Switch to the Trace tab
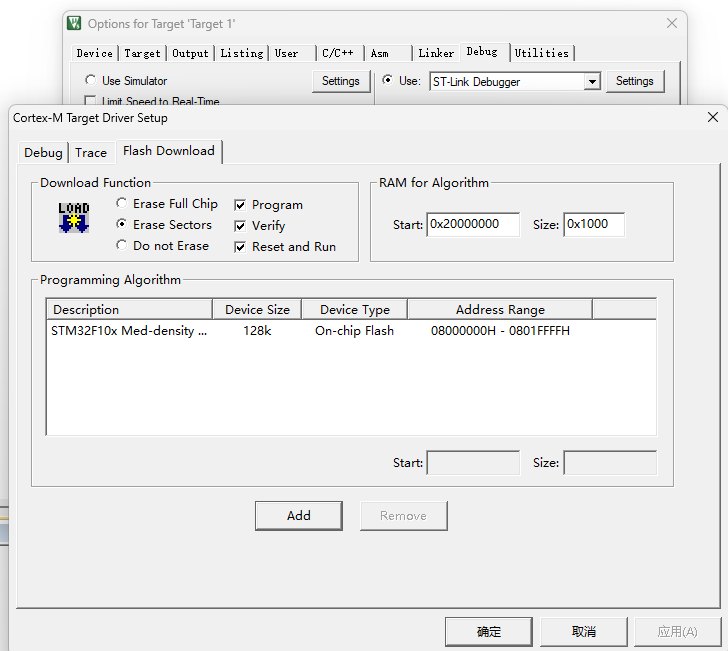 (91, 153)
